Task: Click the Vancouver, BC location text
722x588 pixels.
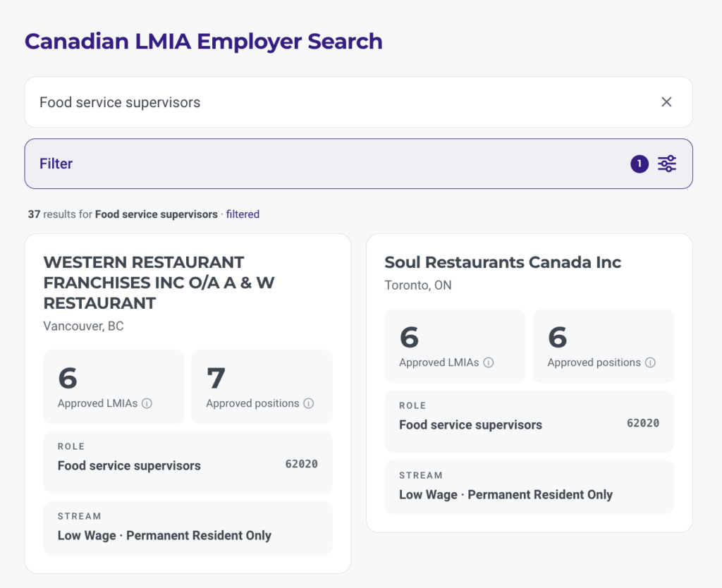Action: click(x=83, y=326)
